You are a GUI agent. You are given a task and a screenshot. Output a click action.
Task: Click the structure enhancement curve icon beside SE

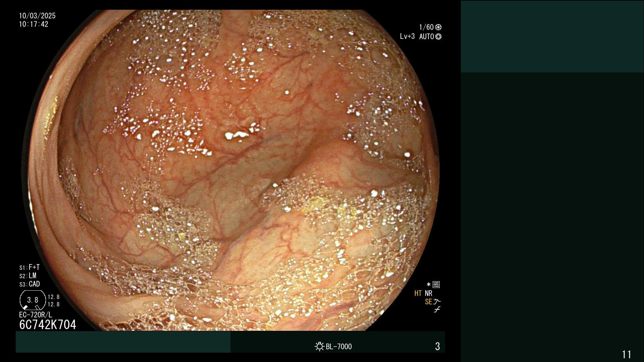coord(437,301)
